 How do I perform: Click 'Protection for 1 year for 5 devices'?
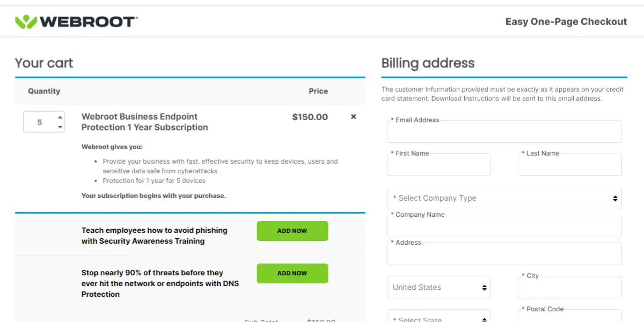click(155, 181)
